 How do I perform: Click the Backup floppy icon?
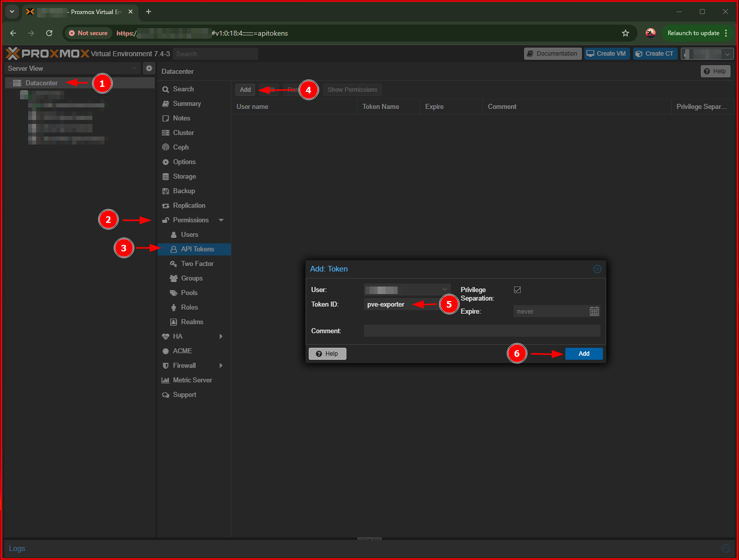pyautogui.click(x=166, y=191)
